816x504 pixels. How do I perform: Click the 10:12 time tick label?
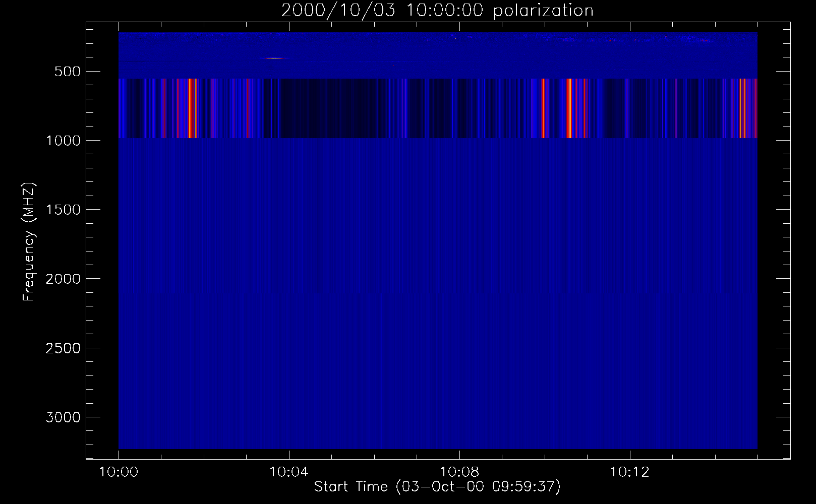(629, 472)
